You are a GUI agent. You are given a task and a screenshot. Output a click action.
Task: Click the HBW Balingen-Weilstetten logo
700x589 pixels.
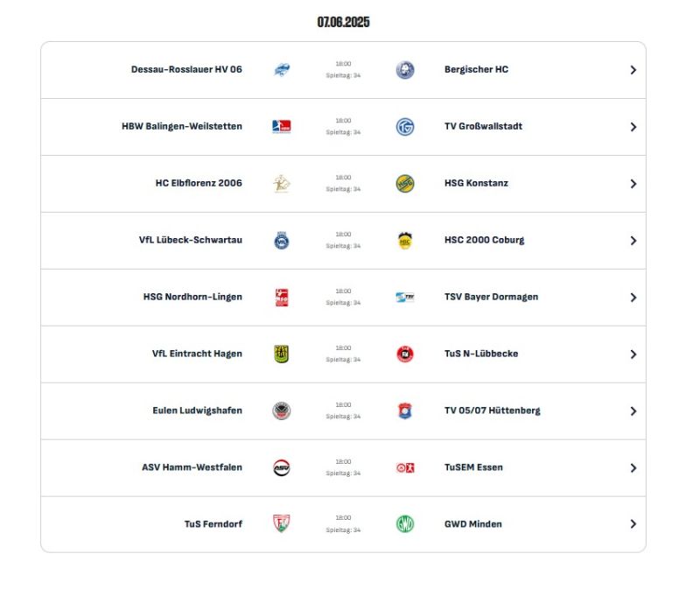[281, 126]
